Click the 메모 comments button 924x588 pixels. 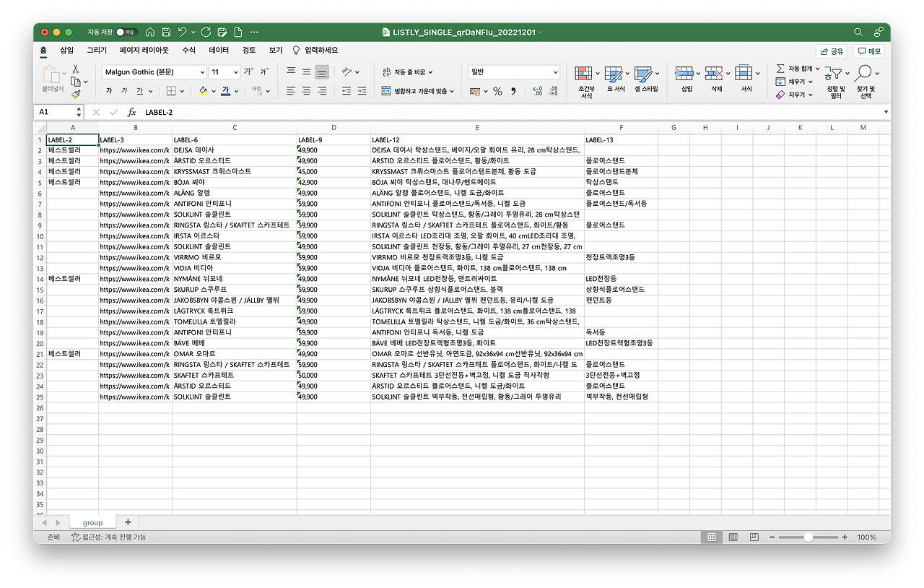869,51
